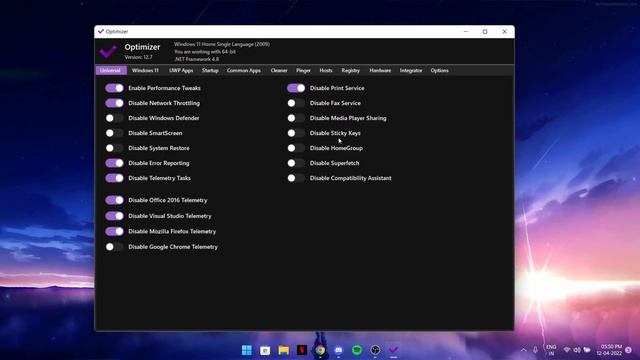
Task: Click the Windows Start button
Action: click(x=247, y=350)
